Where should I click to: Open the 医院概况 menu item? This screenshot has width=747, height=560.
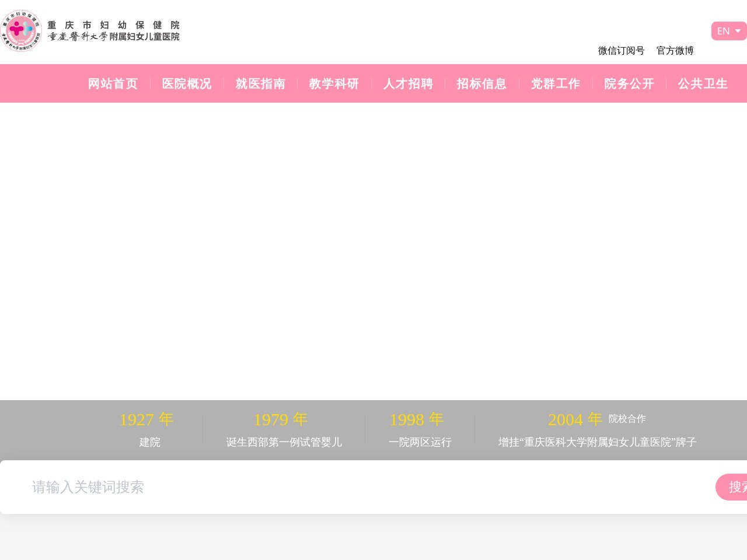pos(187,84)
